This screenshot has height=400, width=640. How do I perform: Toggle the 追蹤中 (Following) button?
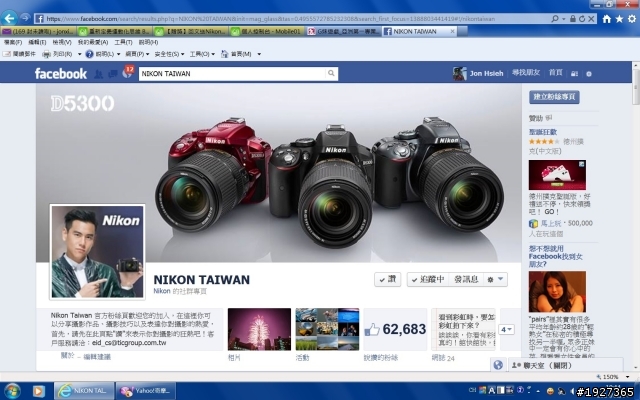(x=428, y=279)
